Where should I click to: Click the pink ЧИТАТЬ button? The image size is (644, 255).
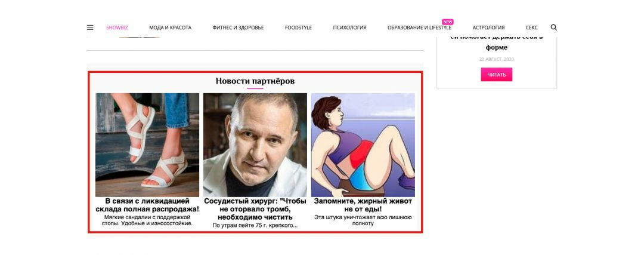(x=497, y=75)
